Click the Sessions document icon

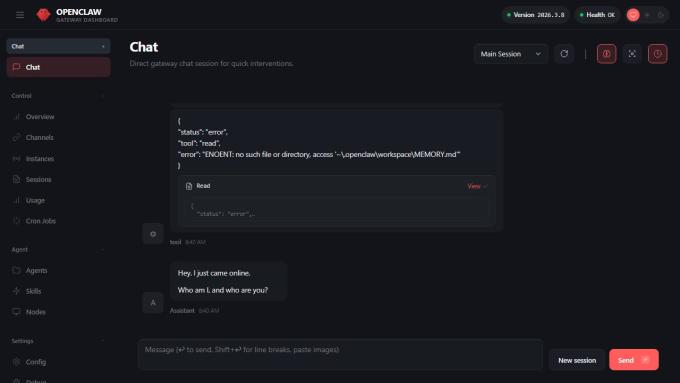[x=16, y=180]
